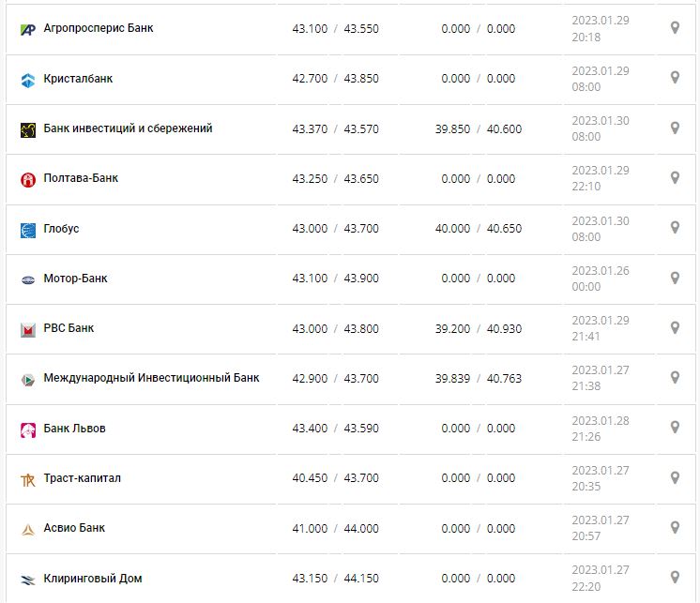
Task: Click the Банк Львов logo icon
Action: (x=27, y=430)
